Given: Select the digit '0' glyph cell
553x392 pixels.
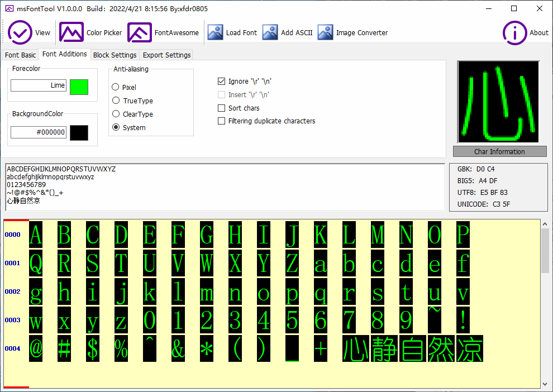Looking at the screenshot, I should [x=150, y=320].
